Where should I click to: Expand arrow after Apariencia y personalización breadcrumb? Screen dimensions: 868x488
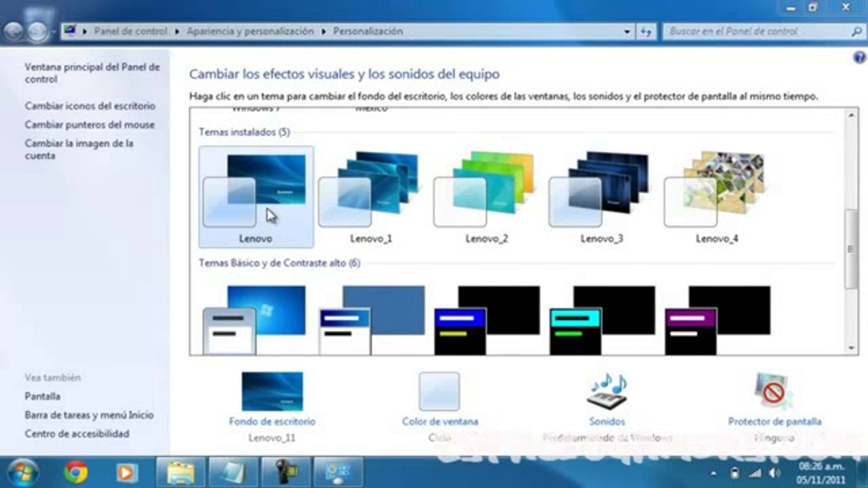pos(324,31)
